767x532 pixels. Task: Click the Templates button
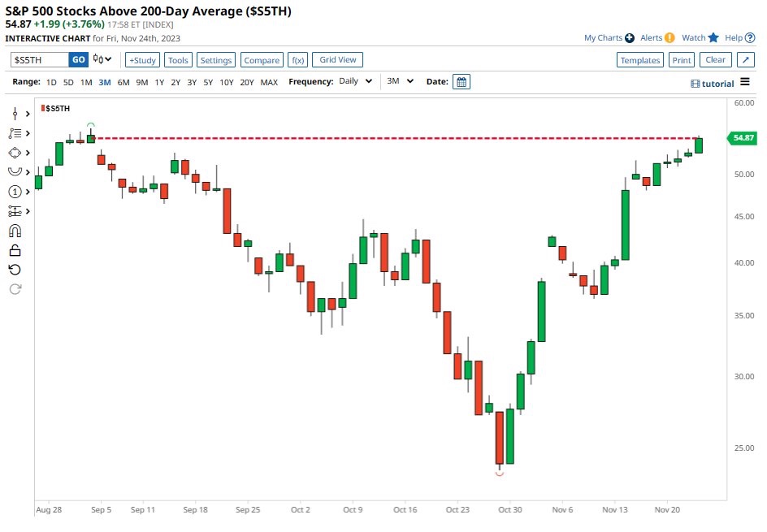pyautogui.click(x=639, y=60)
